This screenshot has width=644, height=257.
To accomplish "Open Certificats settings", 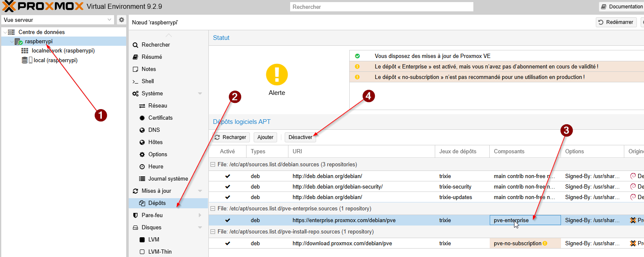I will point(161,118).
